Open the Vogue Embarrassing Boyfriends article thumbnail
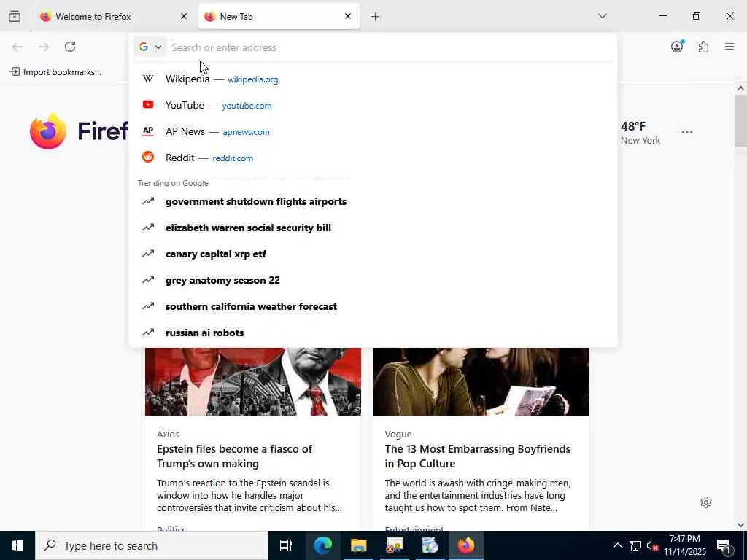The height and width of the screenshot is (560, 747). pyautogui.click(x=481, y=381)
